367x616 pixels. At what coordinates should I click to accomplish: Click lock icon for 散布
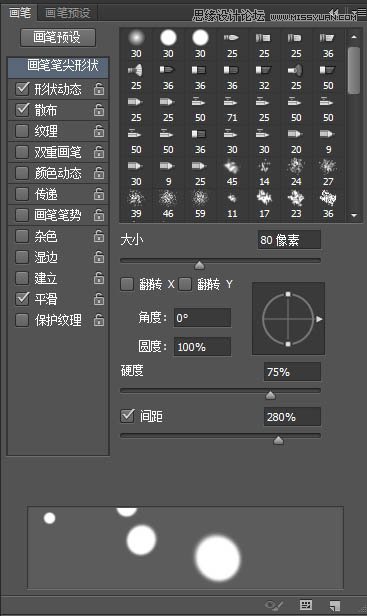(x=99, y=110)
